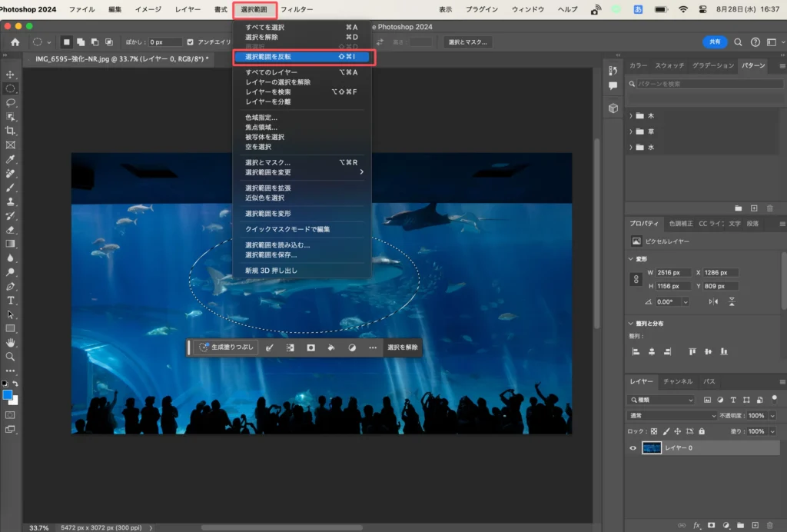Select the Horizontal Type tool
The image size is (787, 532).
11,300
